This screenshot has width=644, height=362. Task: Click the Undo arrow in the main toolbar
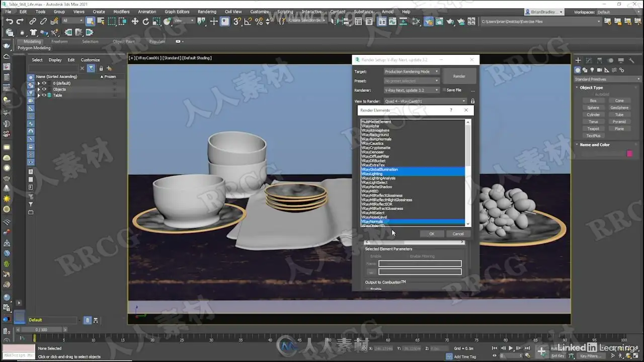[10, 21]
